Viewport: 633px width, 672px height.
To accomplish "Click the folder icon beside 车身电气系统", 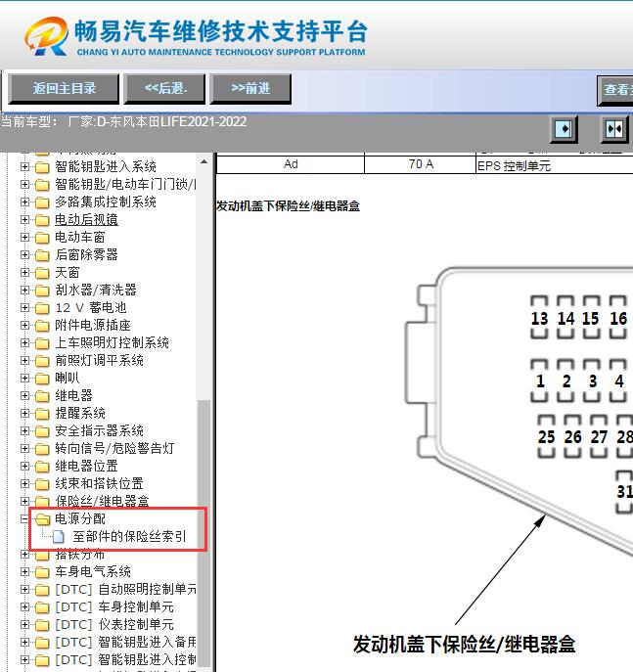I will point(42,571).
